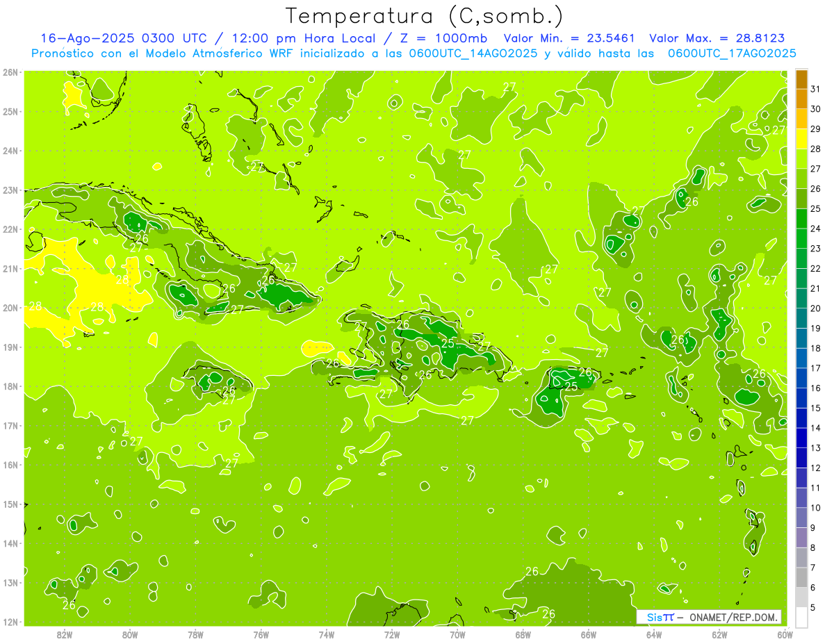Click longitude axis label 72W
Image resolution: width=834 pixels, height=644 pixels.
pyautogui.click(x=392, y=634)
